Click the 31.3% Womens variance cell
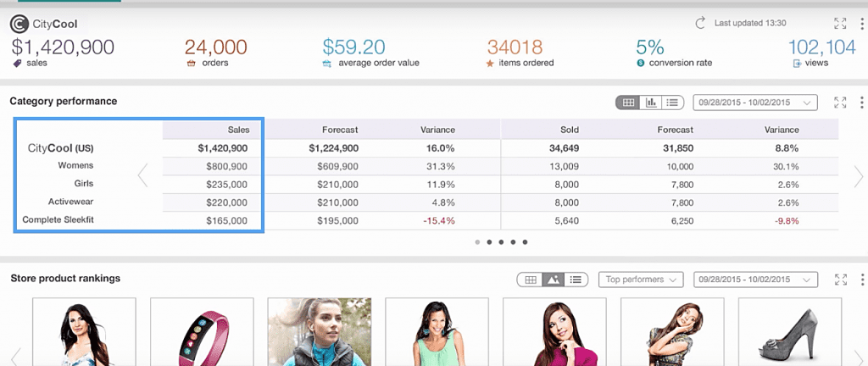Screen dimensions: 868x366 440,166
